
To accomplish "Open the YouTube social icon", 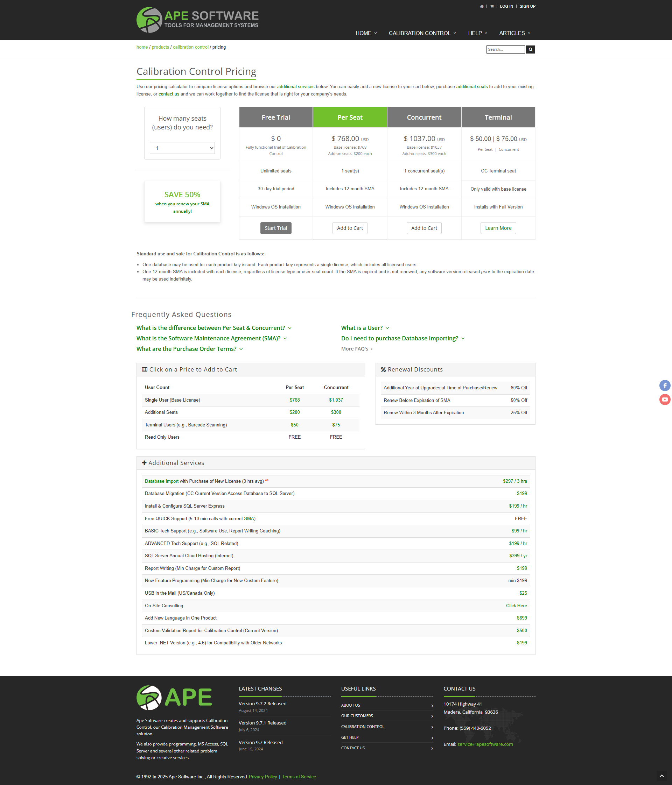I will coord(664,400).
